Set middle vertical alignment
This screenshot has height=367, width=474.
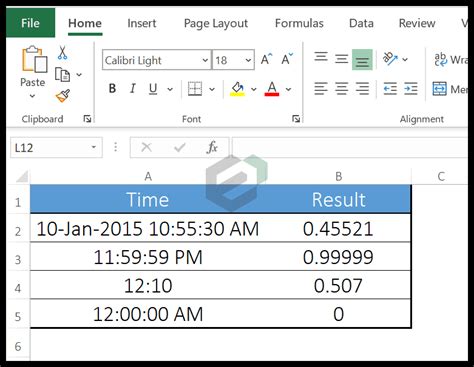tap(341, 59)
